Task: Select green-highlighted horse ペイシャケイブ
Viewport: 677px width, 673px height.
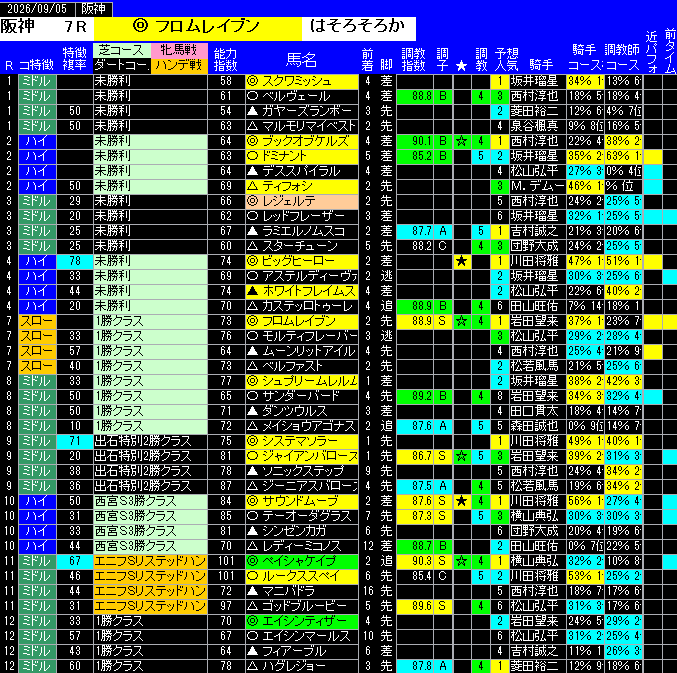Action: pyautogui.click(x=302, y=561)
